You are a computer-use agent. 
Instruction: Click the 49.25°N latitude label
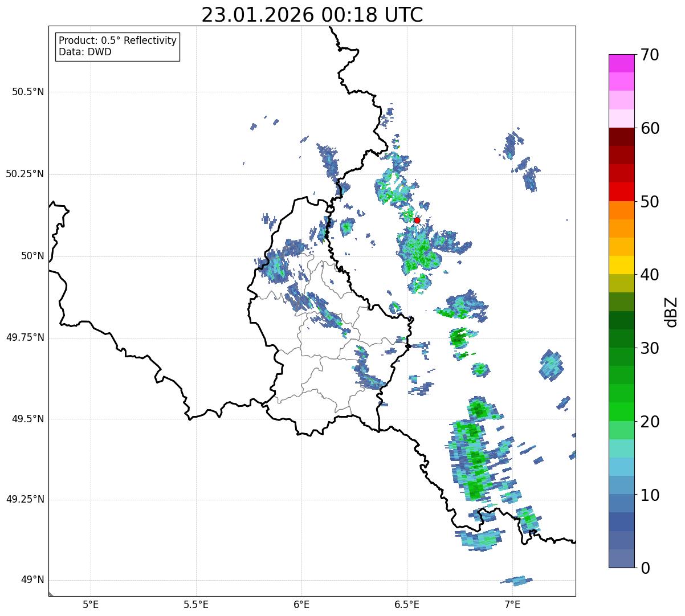(x=25, y=500)
